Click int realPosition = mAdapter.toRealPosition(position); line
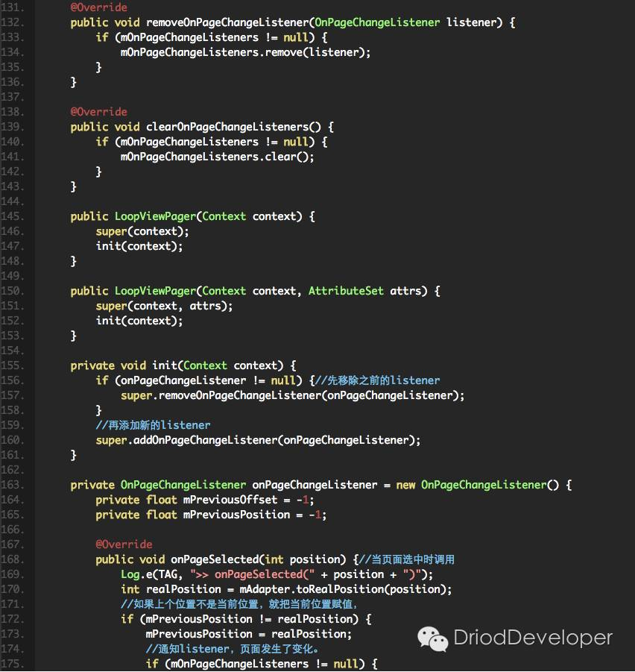The height and width of the screenshot is (672, 635). 286,590
